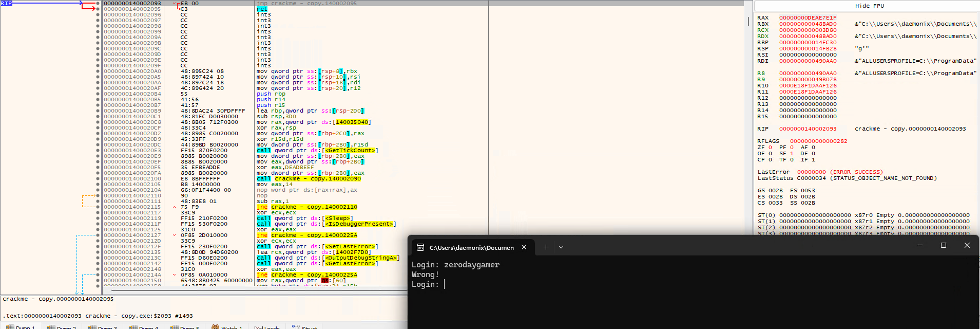Select the SetLastError call instruction
980x329 pixels.
(317, 247)
